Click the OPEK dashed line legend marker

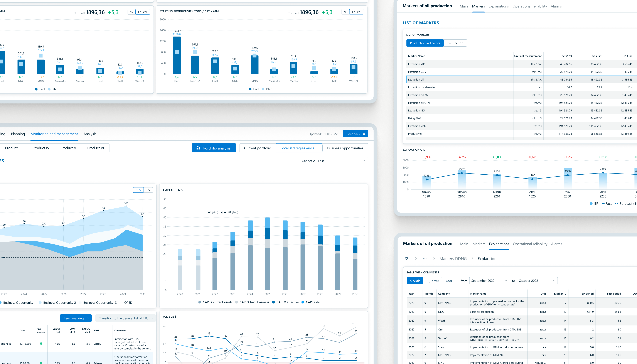tap(121, 303)
